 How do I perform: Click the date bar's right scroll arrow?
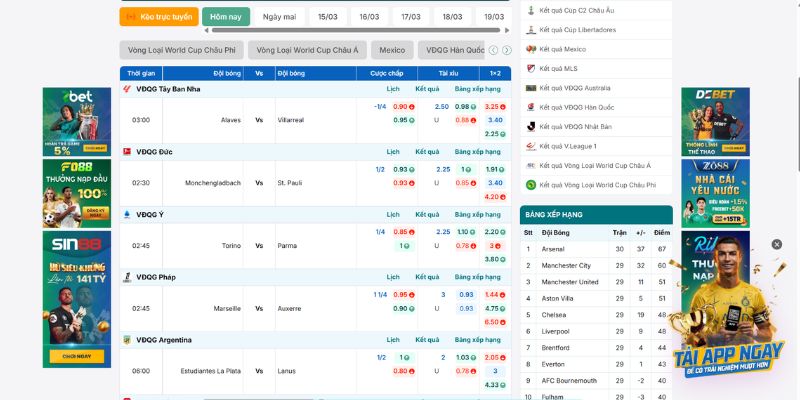[x=507, y=30]
